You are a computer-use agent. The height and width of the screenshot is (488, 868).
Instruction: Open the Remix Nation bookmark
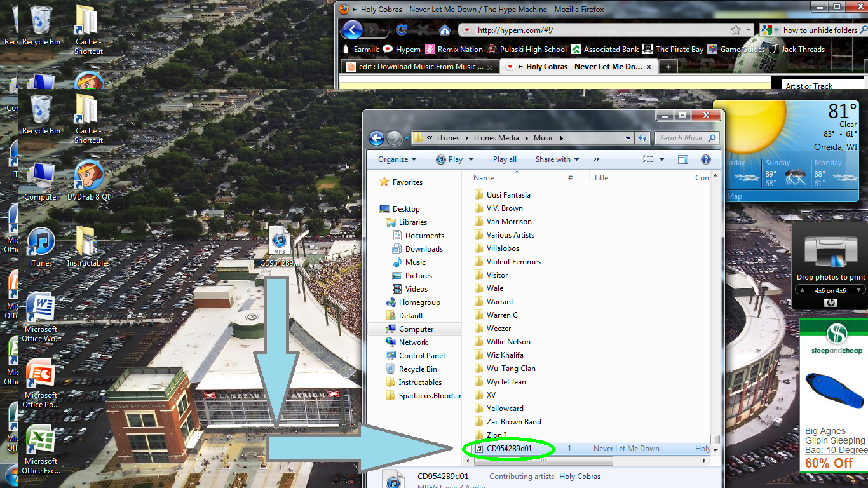point(454,49)
